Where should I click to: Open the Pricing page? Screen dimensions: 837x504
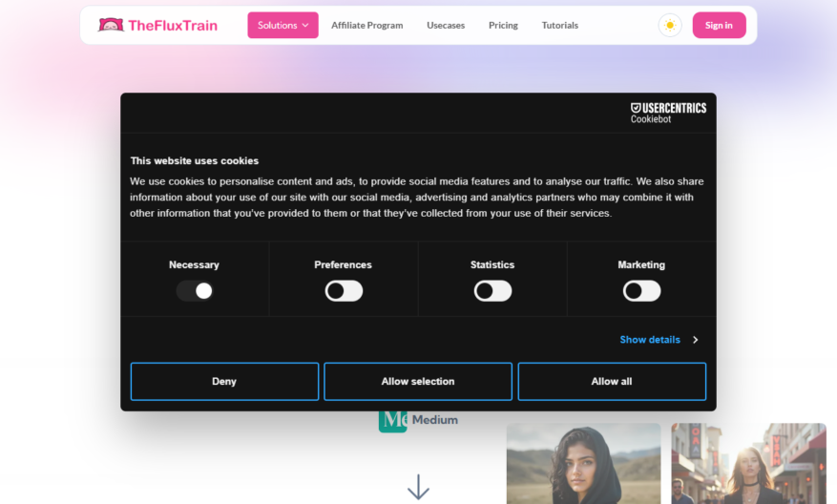(503, 25)
